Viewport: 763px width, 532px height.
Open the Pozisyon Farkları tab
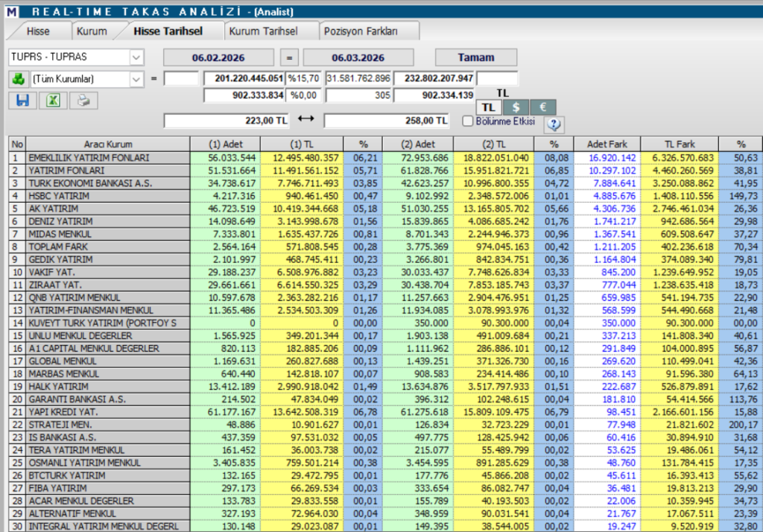370,31
